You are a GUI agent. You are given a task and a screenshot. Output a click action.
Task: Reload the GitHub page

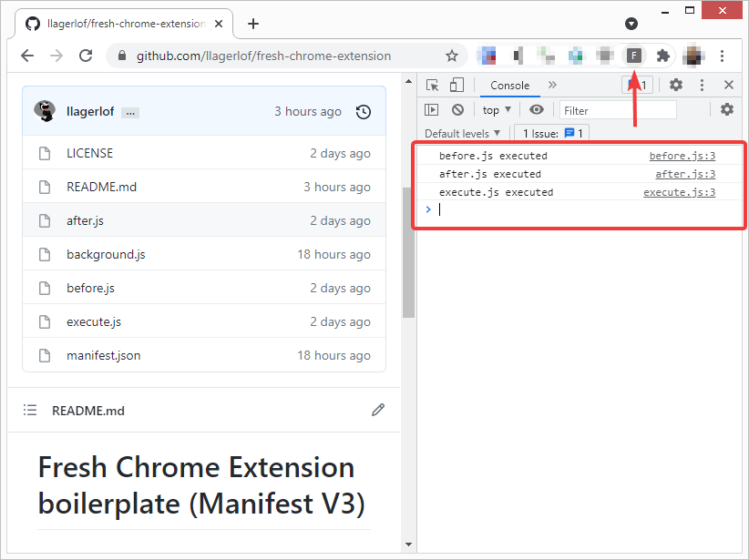click(x=86, y=56)
